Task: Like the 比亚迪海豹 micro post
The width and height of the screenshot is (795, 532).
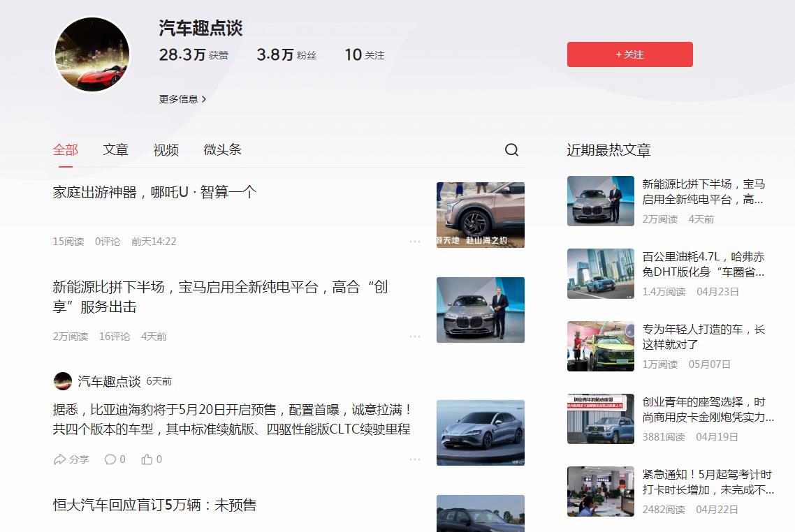Action: point(152,459)
